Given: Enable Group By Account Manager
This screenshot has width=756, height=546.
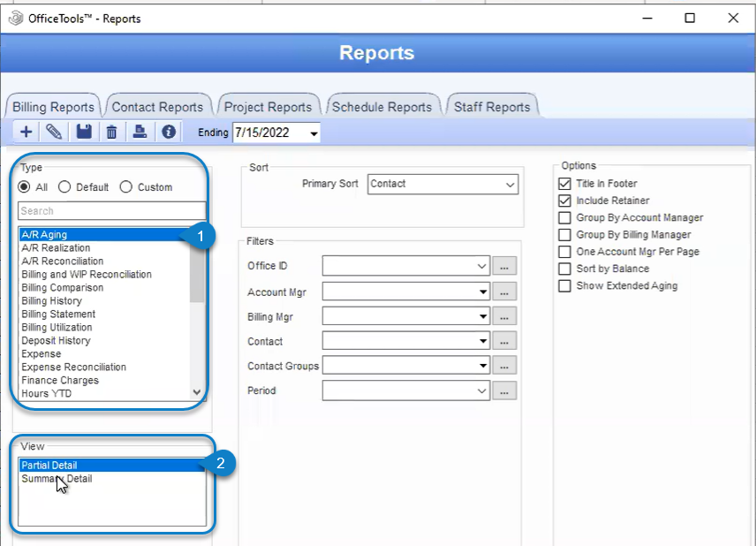Looking at the screenshot, I should click(564, 217).
